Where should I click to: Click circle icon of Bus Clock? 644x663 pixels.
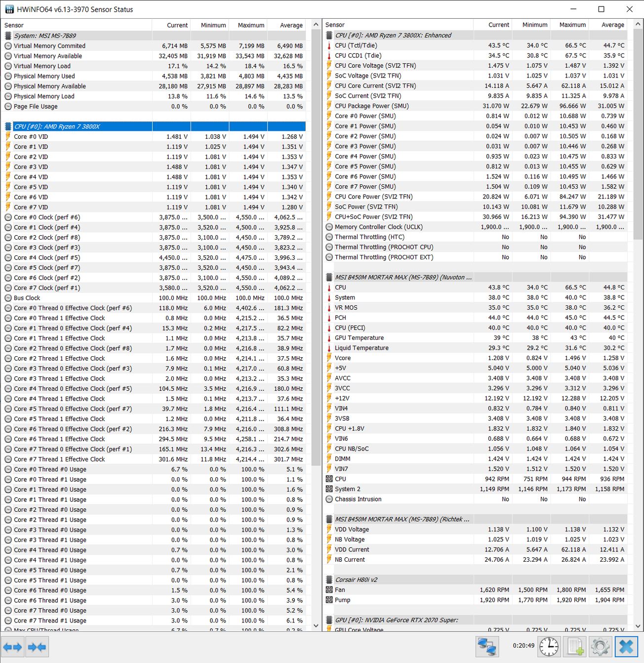click(x=8, y=298)
